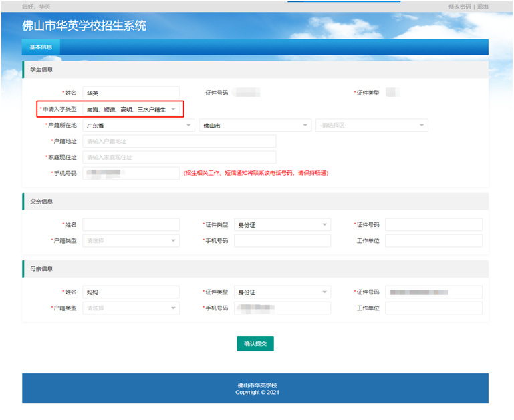514x420 pixels.
Task: Click the student 手机号码 field
Action: [131, 173]
